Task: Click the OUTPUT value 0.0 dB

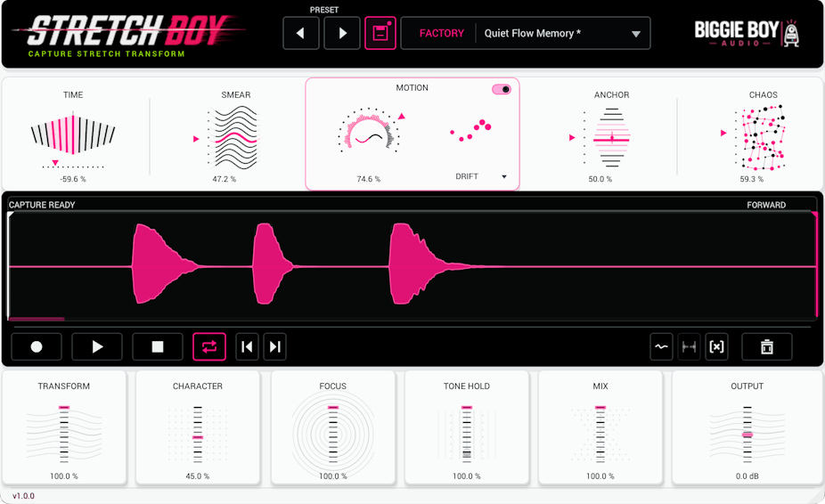Action: click(747, 476)
